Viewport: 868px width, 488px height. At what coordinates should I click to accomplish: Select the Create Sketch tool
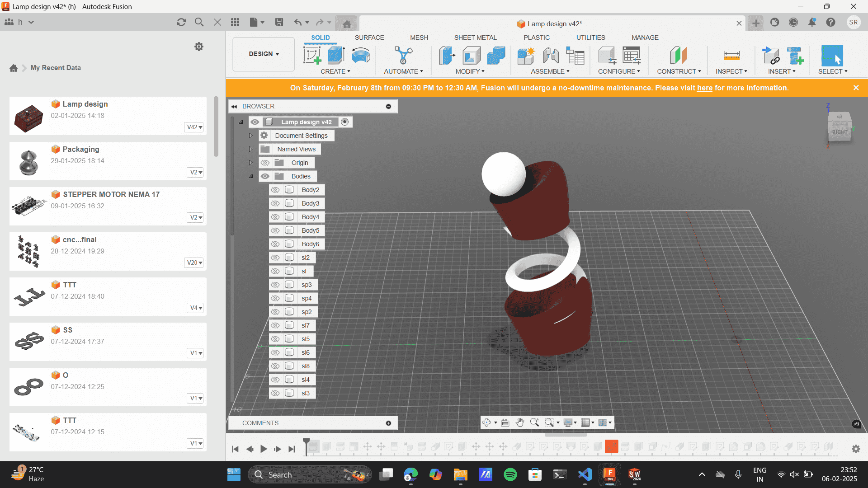[x=312, y=56]
